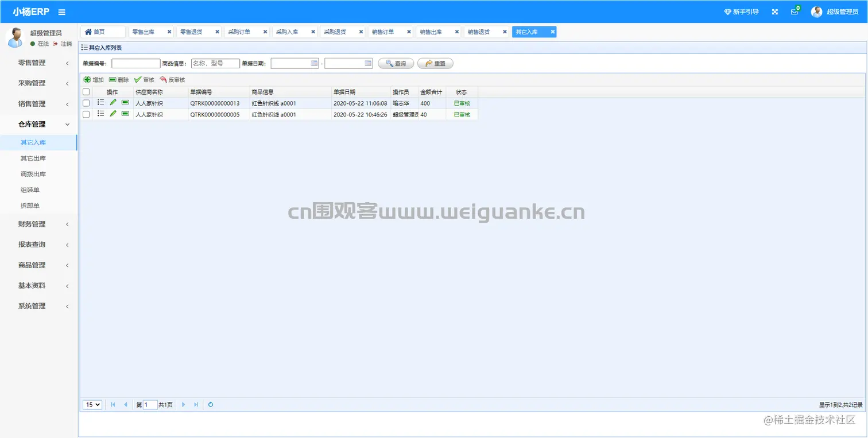
Task: Close the 零售出库 tab
Action: point(169,32)
